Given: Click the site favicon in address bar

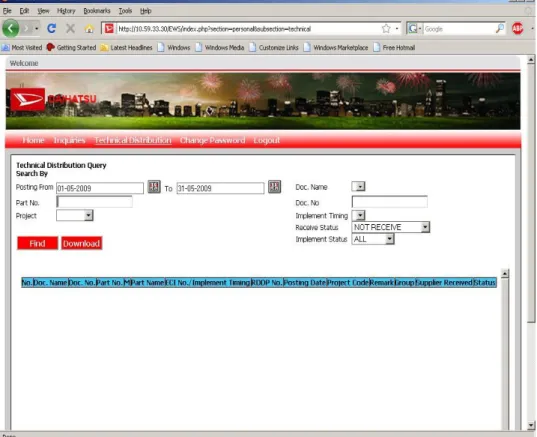Looking at the screenshot, I should 109,29.
